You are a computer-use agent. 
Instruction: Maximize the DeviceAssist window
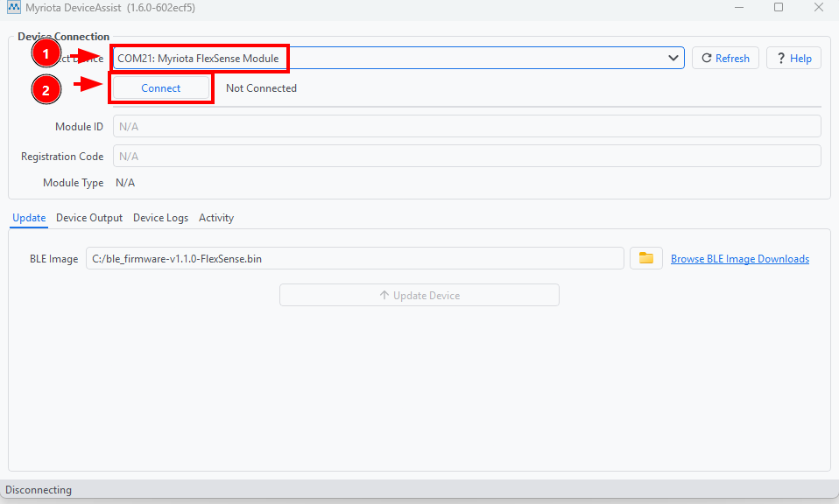point(779,8)
